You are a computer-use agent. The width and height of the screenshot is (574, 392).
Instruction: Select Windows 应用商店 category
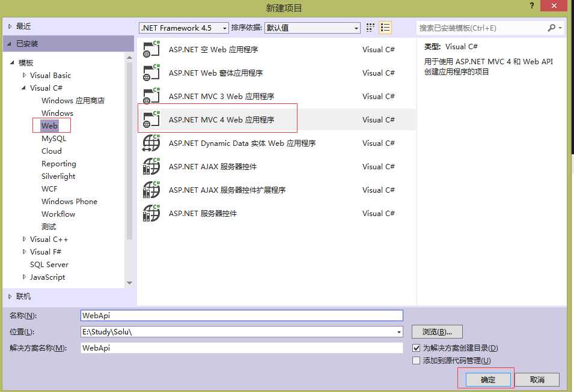click(x=73, y=101)
